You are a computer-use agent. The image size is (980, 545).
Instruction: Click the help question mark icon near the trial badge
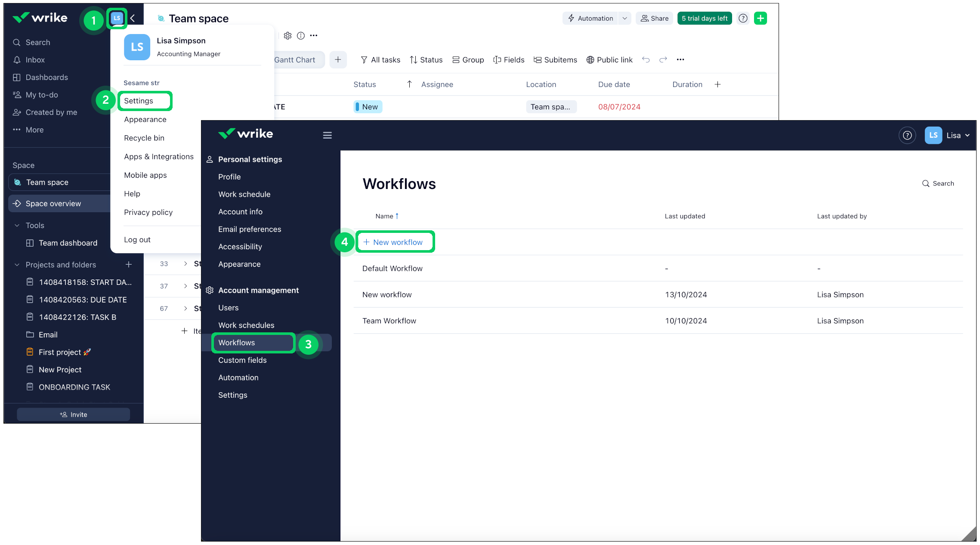pos(743,18)
